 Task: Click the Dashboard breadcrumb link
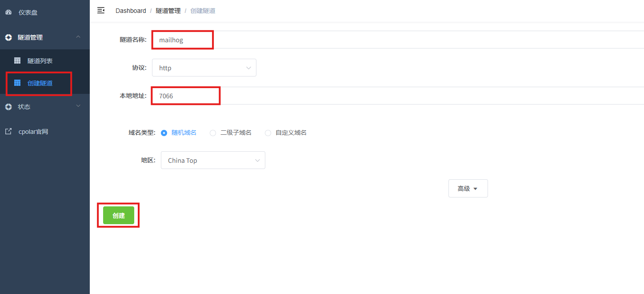(131, 11)
